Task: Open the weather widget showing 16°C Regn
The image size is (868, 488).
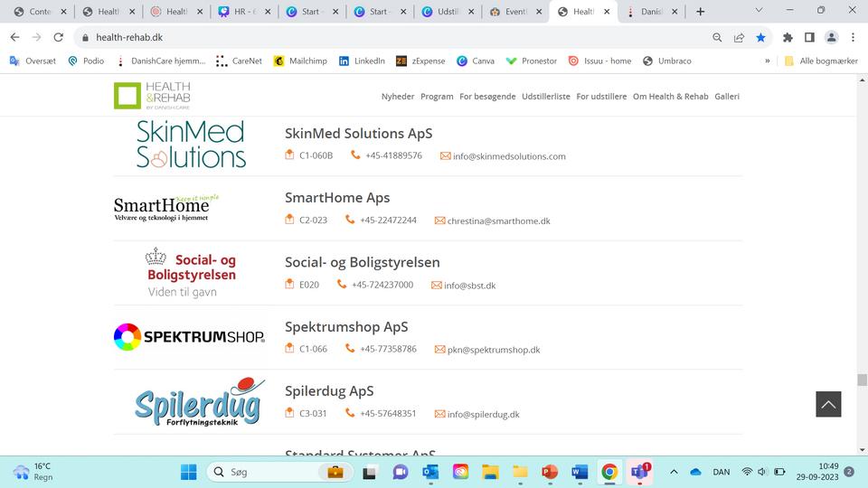Action: click(x=33, y=472)
